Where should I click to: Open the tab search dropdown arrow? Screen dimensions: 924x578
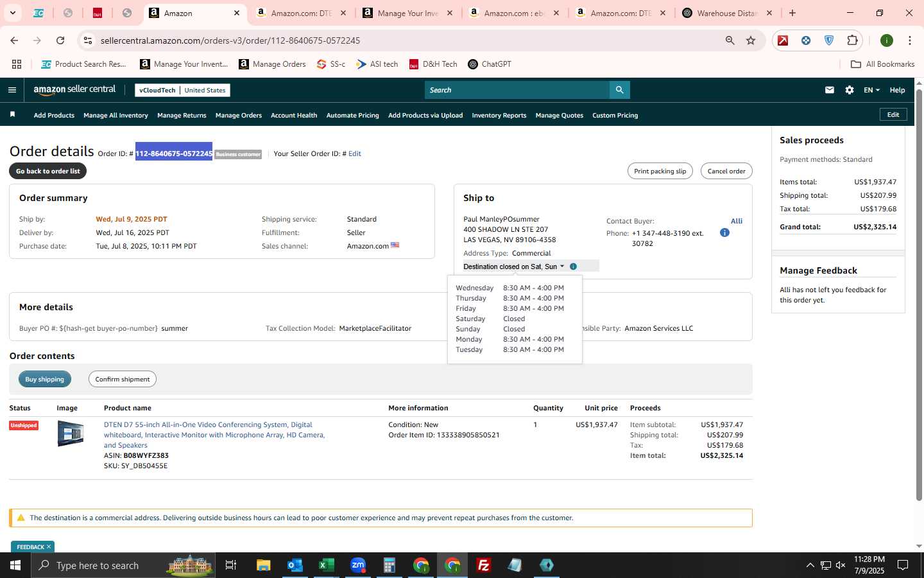pyautogui.click(x=12, y=13)
